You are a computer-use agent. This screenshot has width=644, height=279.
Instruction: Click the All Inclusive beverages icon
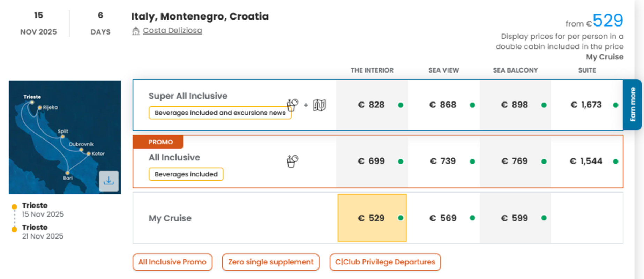point(292,161)
